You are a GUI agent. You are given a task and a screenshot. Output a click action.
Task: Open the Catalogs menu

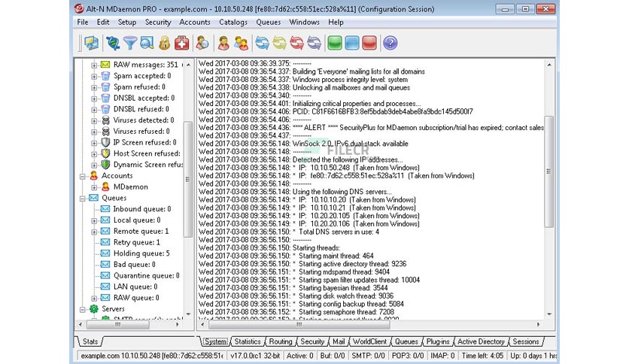(x=233, y=22)
